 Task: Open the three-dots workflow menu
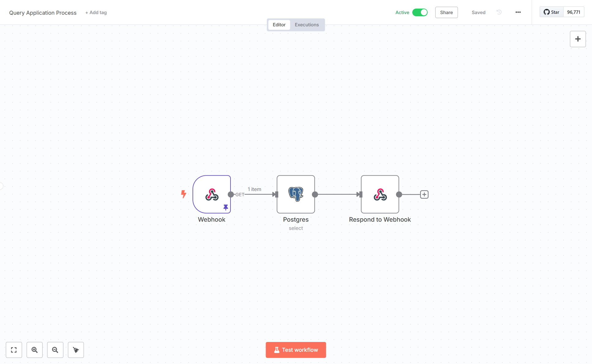tap(518, 12)
